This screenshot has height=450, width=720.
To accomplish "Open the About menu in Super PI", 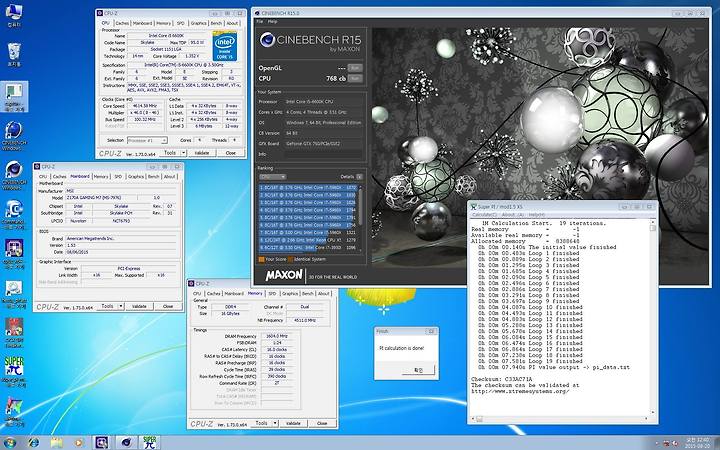I will pos(512,214).
